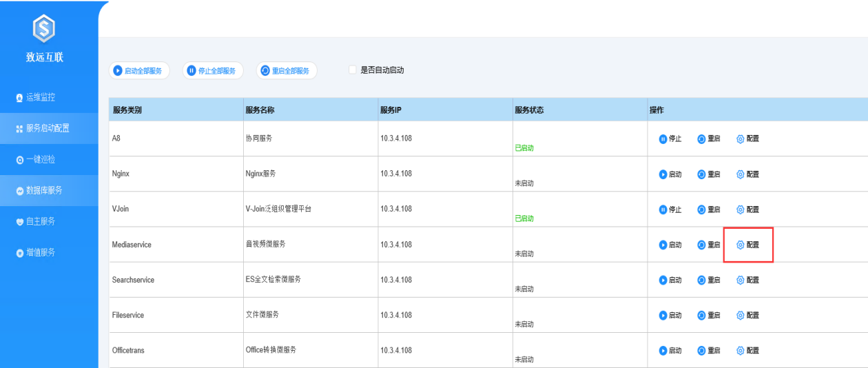This screenshot has height=368, width=868.
Task: Open 配置 for A8 service
Action: [x=748, y=139]
